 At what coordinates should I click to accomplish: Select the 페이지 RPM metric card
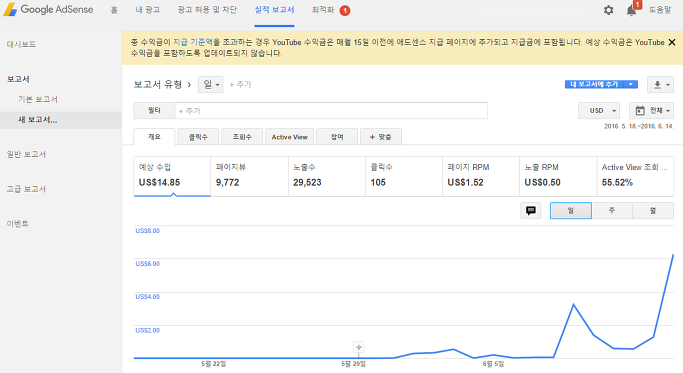pyautogui.click(x=481, y=176)
